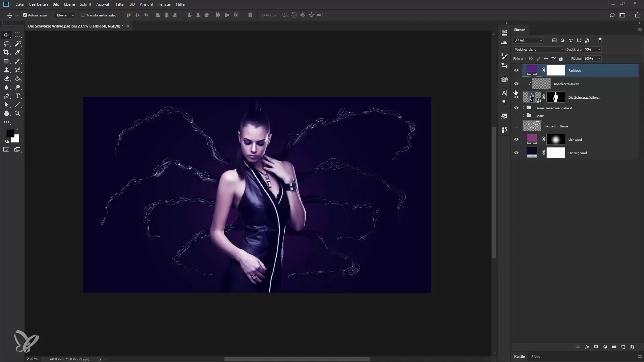Open the search magnifier icon
The image size is (644, 362).
pos(612,15)
